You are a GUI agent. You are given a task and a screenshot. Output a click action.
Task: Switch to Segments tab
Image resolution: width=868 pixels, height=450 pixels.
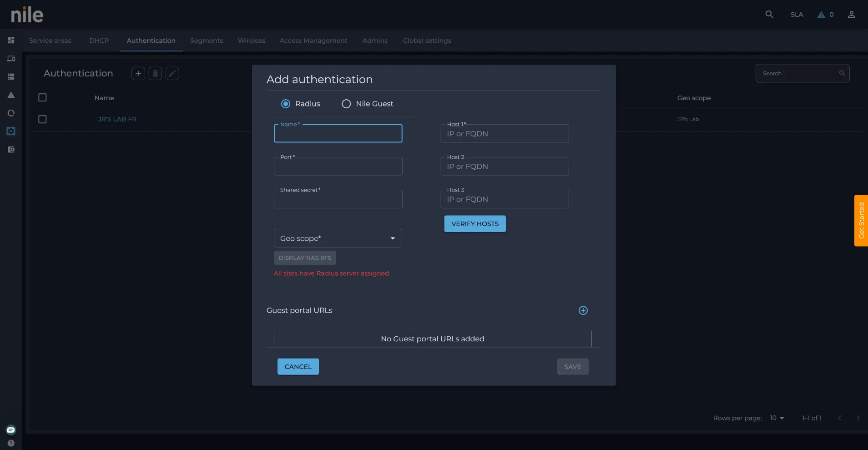(x=207, y=40)
